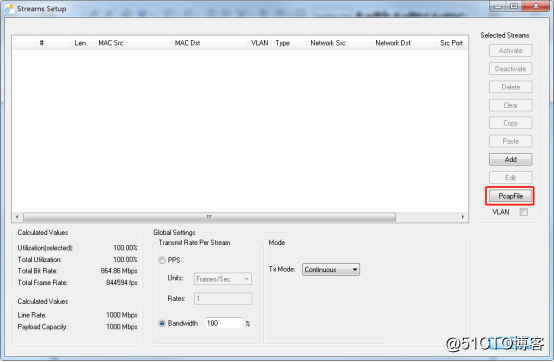Toggle the VLAN checkbox
Screen dimensions: 554x362
(524, 212)
